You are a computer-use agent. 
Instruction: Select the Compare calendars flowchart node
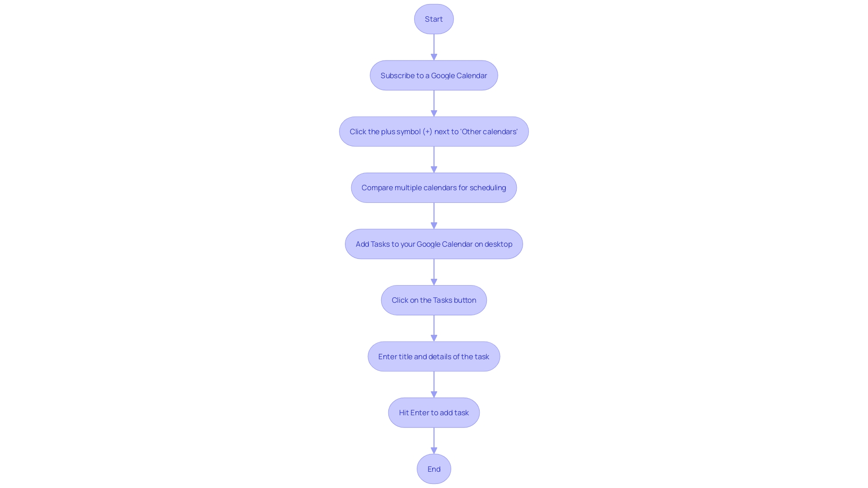pos(434,188)
